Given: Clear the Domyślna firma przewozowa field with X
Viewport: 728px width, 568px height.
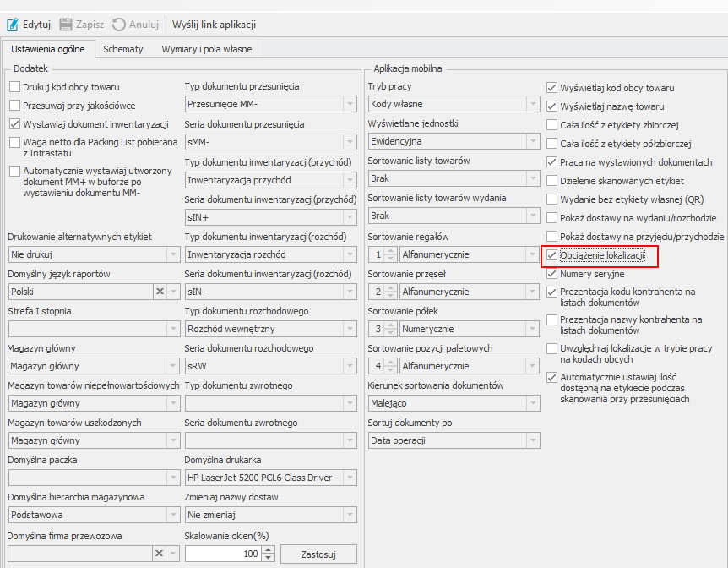Looking at the screenshot, I should pos(159,554).
